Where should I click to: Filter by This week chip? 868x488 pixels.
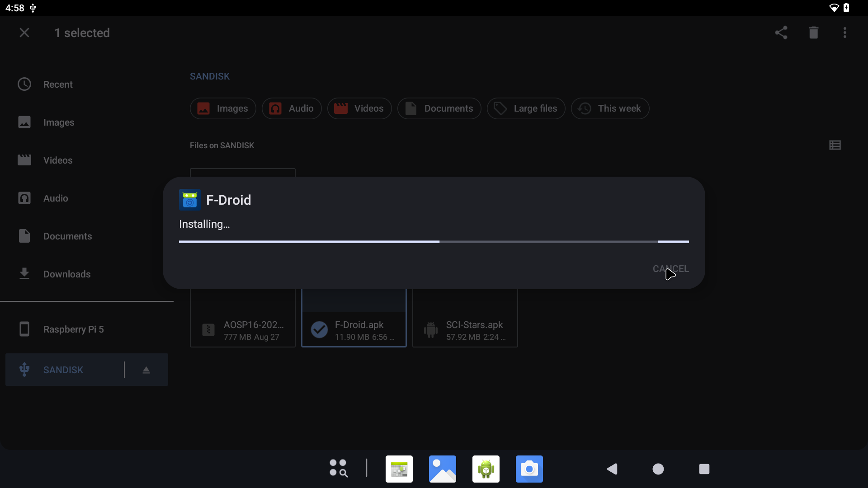tap(610, 108)
